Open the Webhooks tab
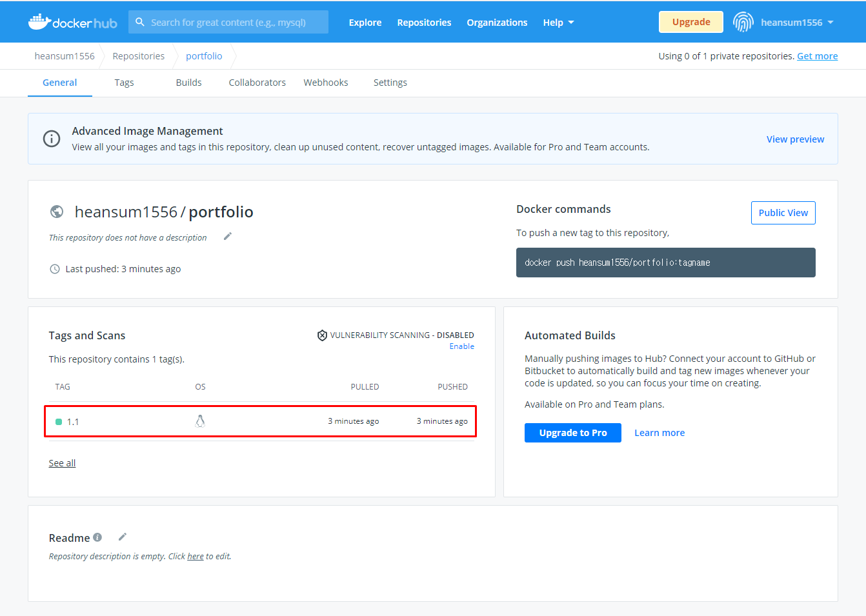866x616 pixels. coord(326,83)
